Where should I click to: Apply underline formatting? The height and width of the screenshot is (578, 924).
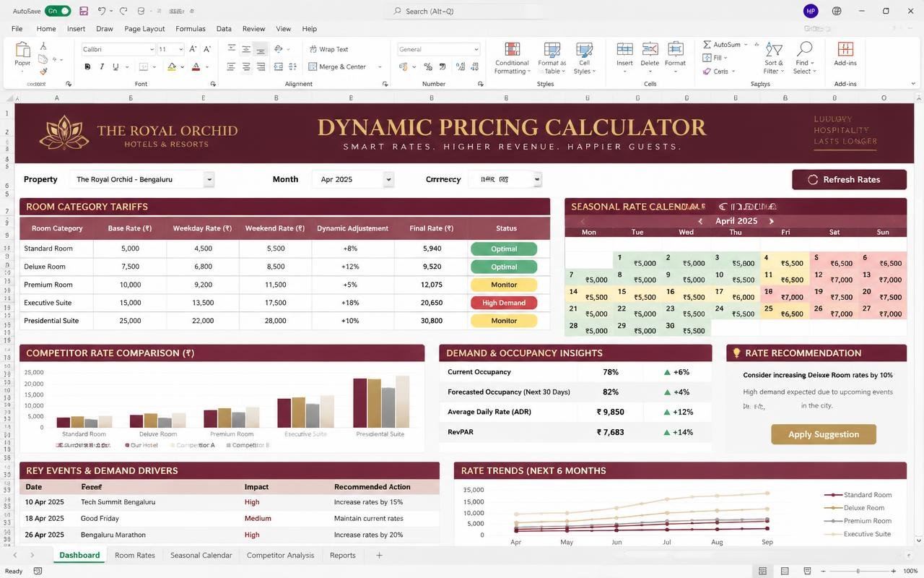coord(115,66)
